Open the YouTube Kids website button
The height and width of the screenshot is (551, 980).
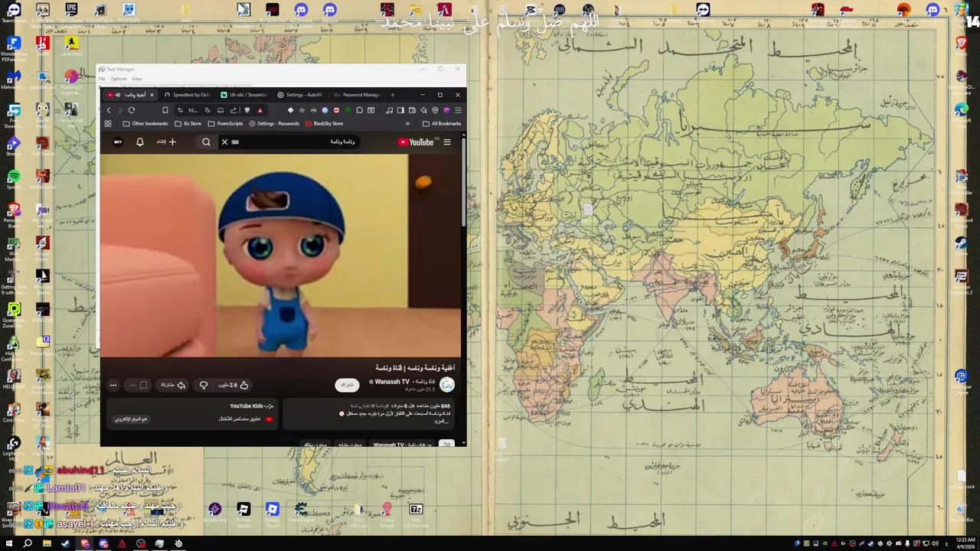pyautogui.click(x=131, y=419)
